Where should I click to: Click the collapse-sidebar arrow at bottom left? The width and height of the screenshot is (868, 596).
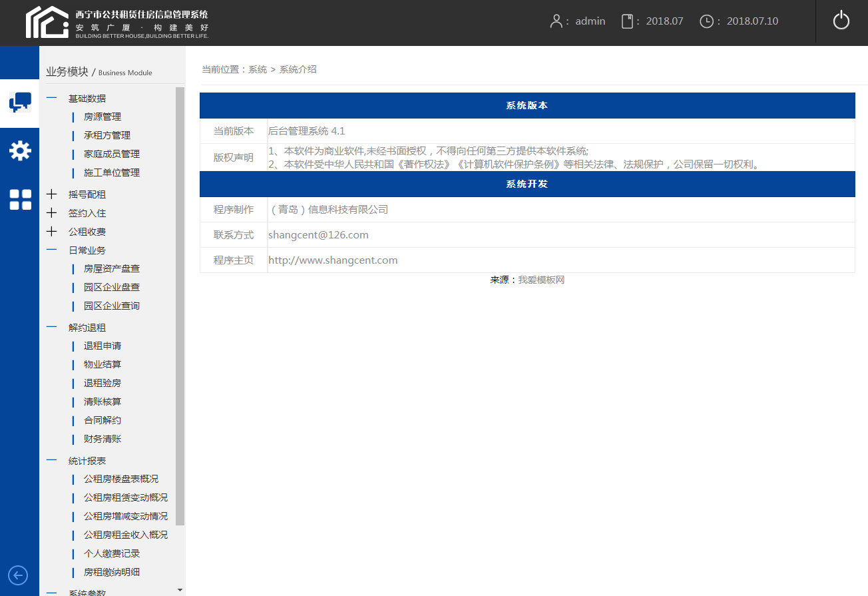[x=17, y=575]
